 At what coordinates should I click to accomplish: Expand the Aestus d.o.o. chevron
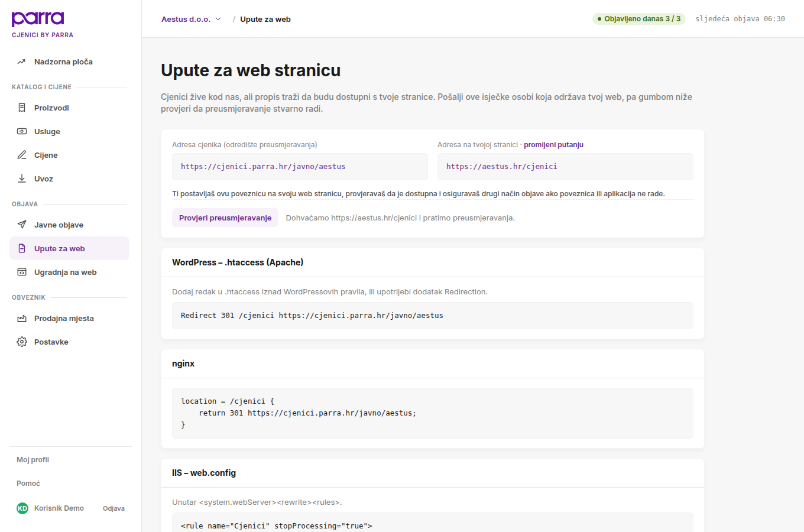point(218,19)
